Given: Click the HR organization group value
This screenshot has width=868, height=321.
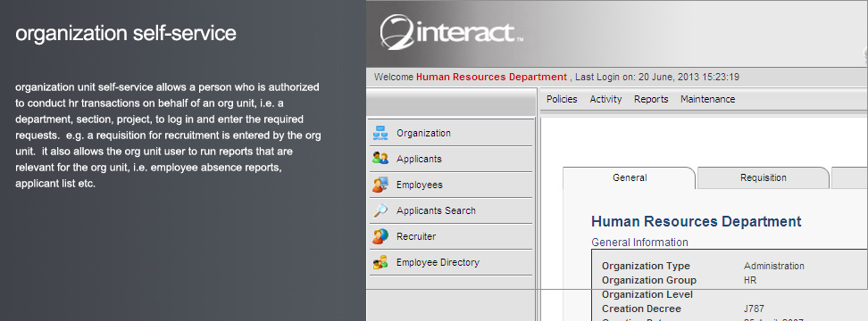Looking at the screenshot, I should tap(750, 280).
